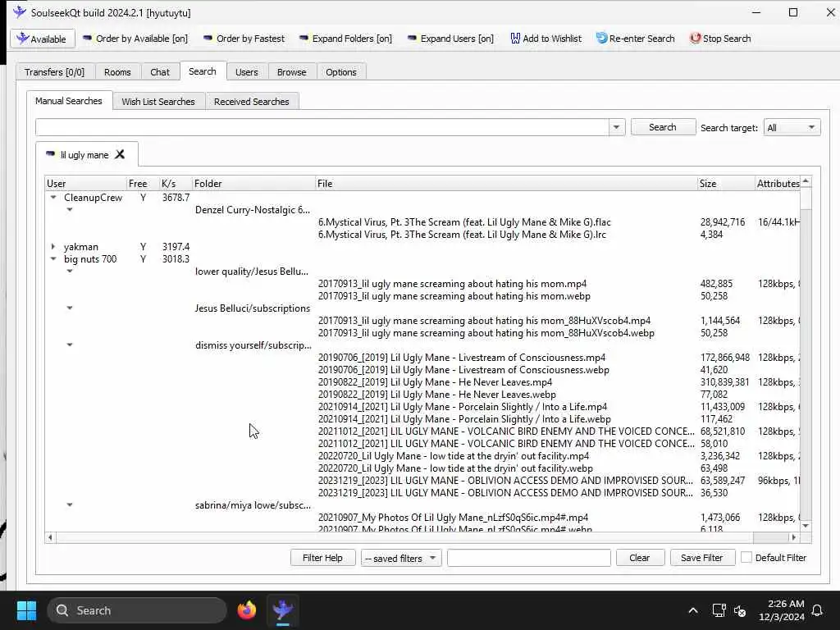840x630 pixels.
Task: Select Porcelain Slightly / Into a Life.webp
Action: coord(464,419)
